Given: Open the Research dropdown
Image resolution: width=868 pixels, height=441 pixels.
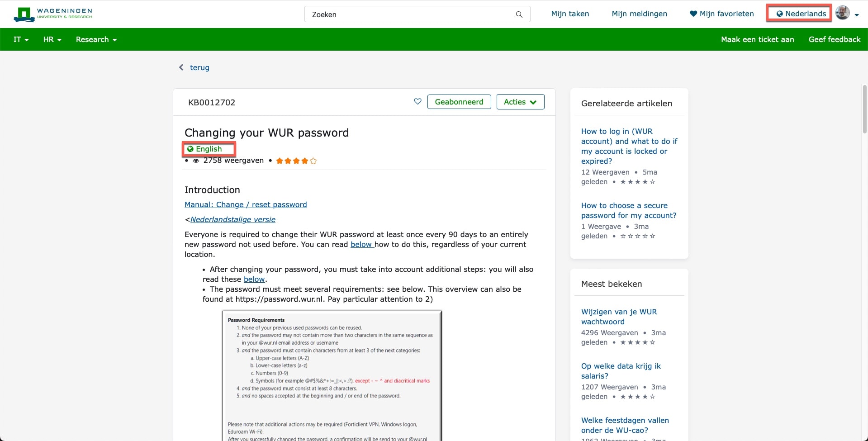Looking at the screenshot, I should coord(96,39).
